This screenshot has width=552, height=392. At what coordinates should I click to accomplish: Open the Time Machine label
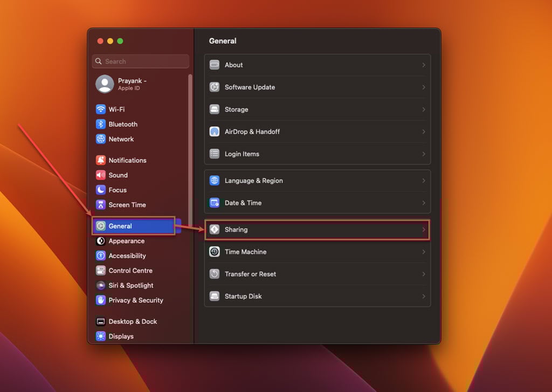click(x=245, y=251)
